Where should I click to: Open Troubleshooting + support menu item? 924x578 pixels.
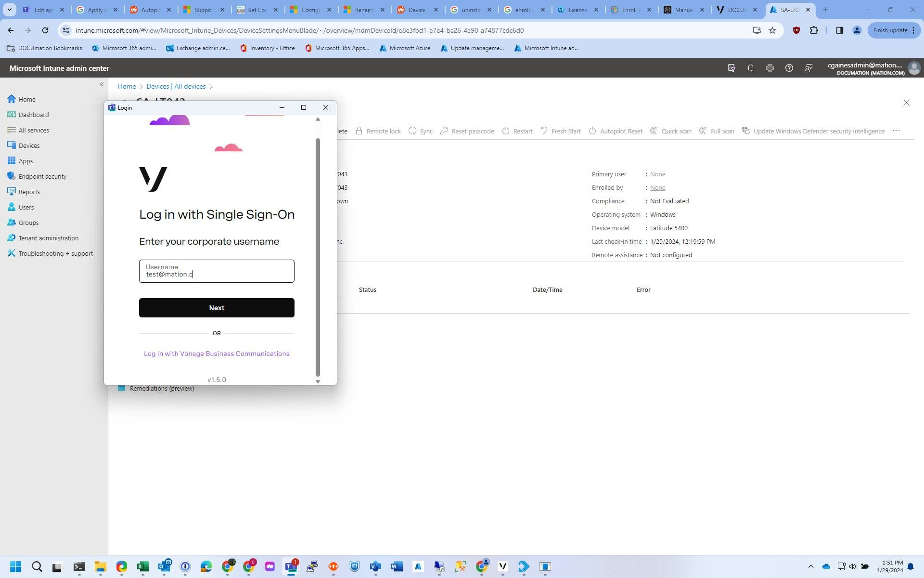(55, 253)
